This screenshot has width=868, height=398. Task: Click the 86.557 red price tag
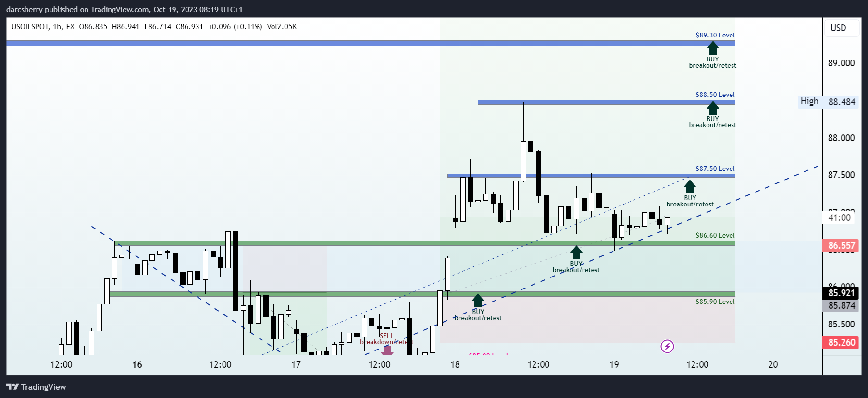point(841,245)
